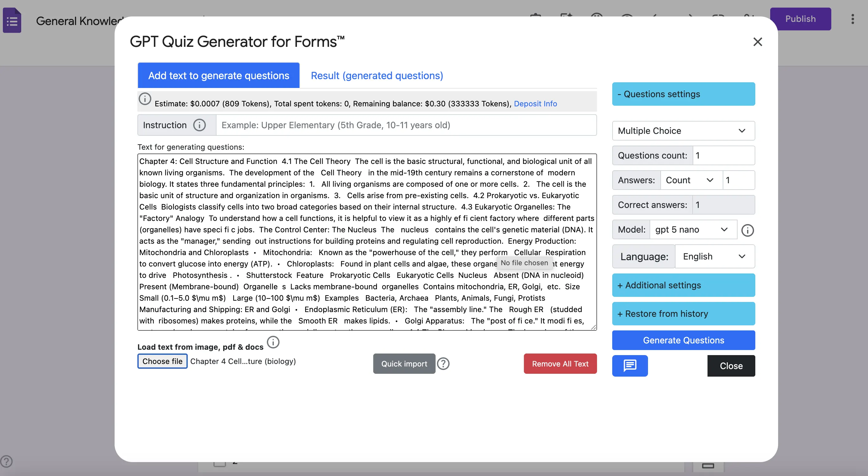Switch to the Result (generated questions) tab
The height and width of the screenshot is (476, 868).
pyautogui.click(x=377, y=75)
